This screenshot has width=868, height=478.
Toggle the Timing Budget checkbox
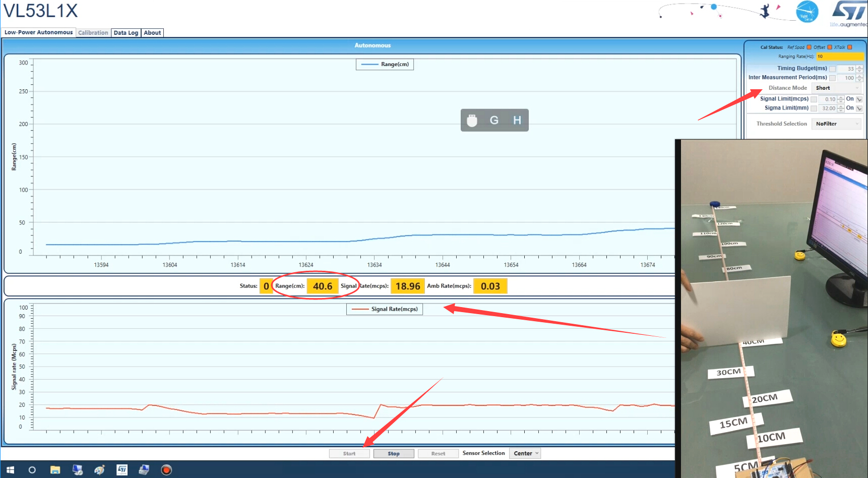[832, 69]
